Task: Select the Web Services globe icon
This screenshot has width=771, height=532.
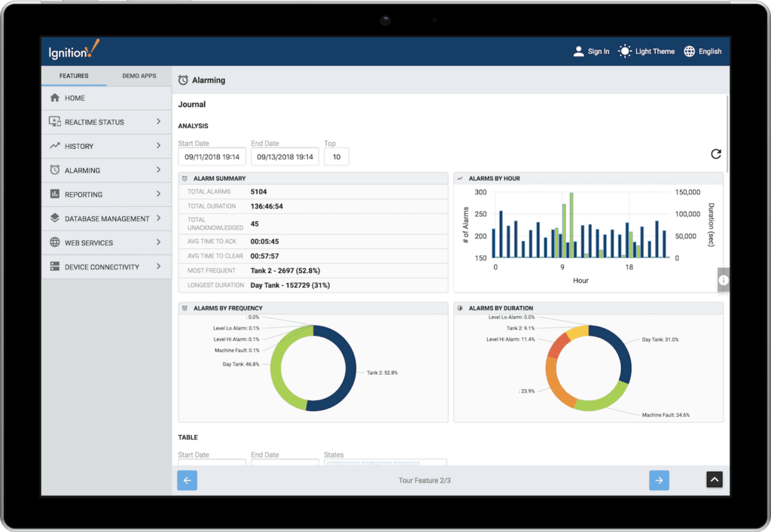Action: [x=53, y=242]
